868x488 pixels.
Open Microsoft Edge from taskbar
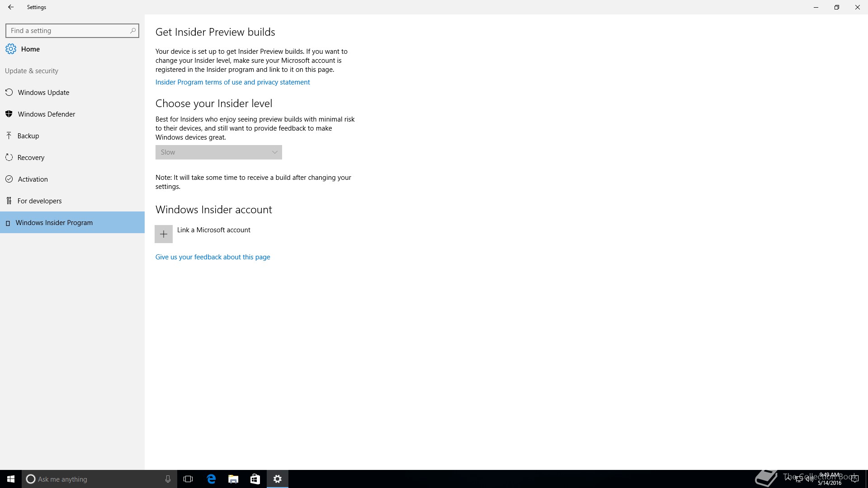point(211,479)
